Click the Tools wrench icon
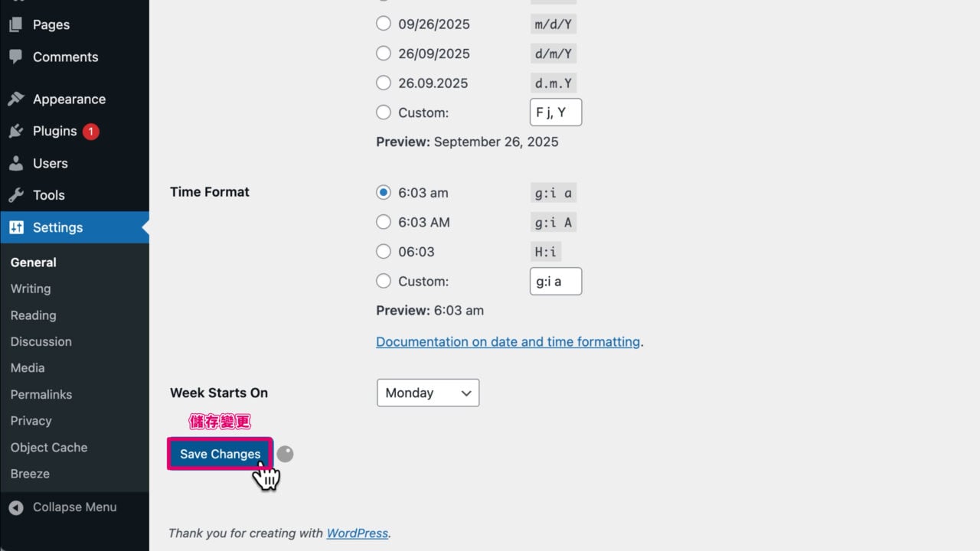Image resolution: width=980 pixels, height=551 pixels. pos(15,195)
